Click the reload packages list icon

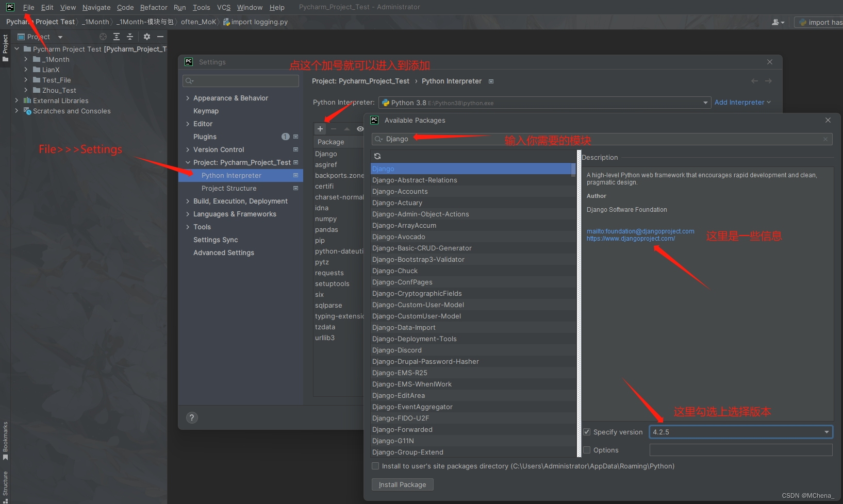[377, 156]
